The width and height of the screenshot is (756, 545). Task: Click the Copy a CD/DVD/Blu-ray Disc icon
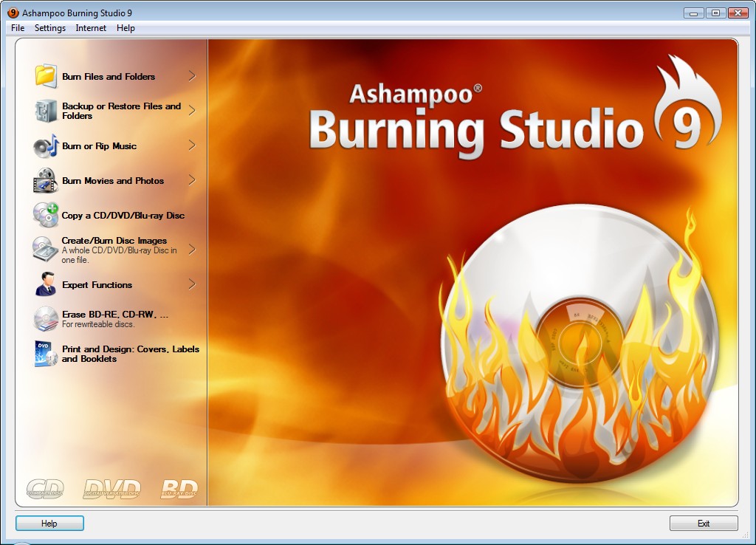pyautogui.click(x=46, y=215)
